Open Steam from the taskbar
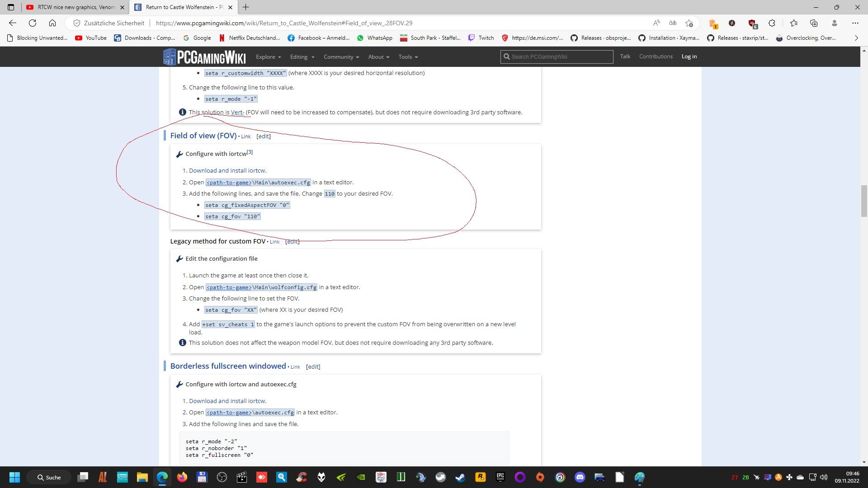The height and width of the screenshot is (488, 868). click(x=460, y=477)
